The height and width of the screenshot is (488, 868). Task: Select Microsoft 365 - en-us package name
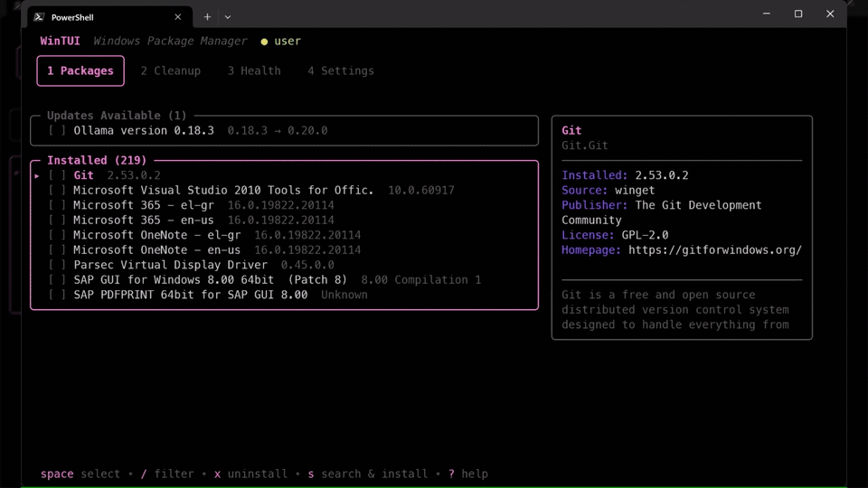click(x=144, y=221)
